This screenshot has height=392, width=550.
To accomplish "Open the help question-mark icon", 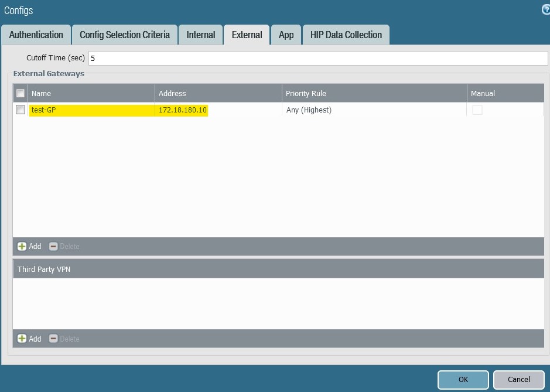I will (545, 10).
